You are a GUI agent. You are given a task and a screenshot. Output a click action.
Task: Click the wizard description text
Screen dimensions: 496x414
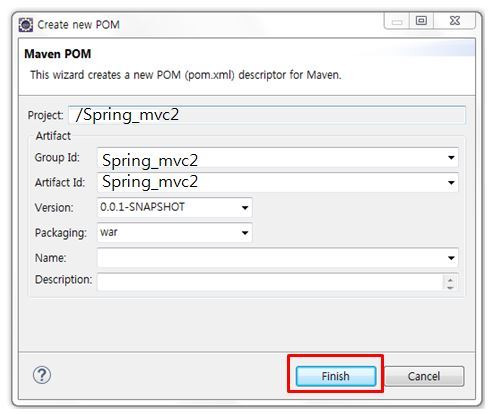click(x=186, y=75)
